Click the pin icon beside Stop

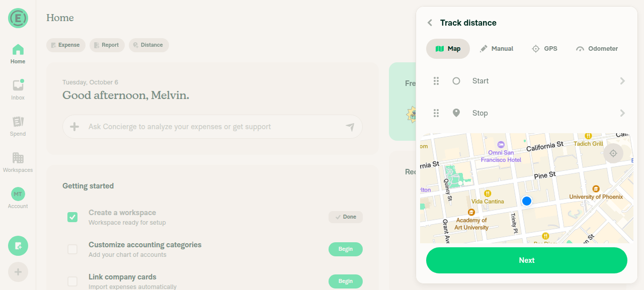[456, 113]
